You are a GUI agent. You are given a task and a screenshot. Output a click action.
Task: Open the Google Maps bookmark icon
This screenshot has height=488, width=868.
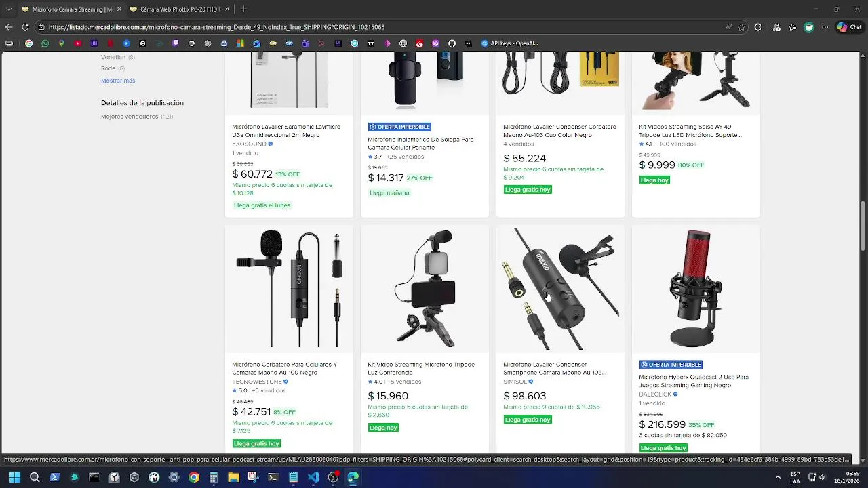click(61, 43)
